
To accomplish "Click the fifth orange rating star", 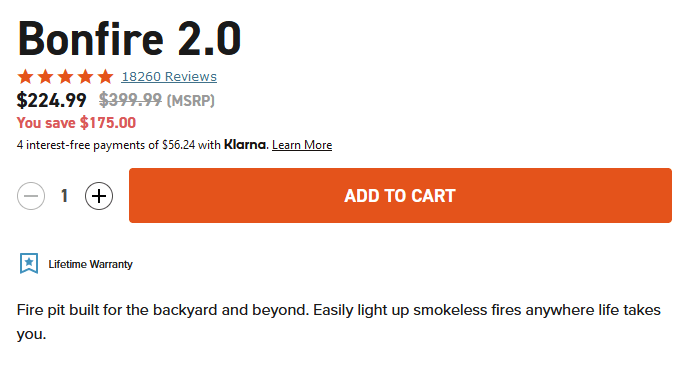I will [105, 76].
